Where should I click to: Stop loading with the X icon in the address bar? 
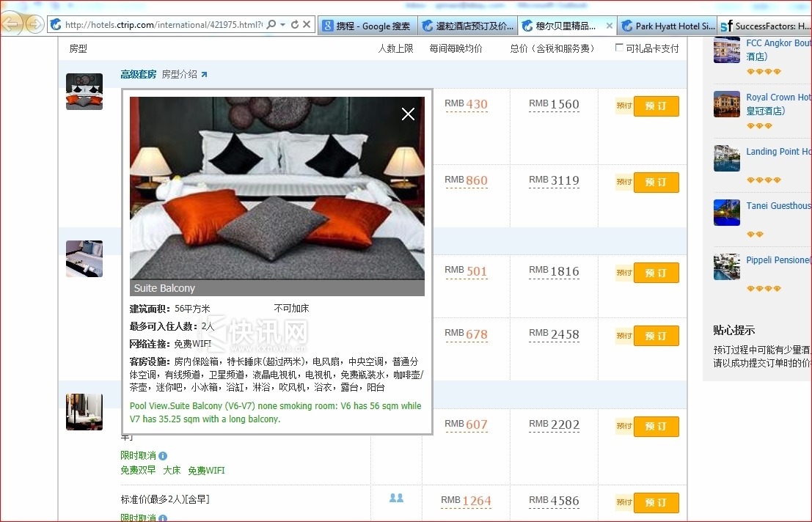point(307,24)
